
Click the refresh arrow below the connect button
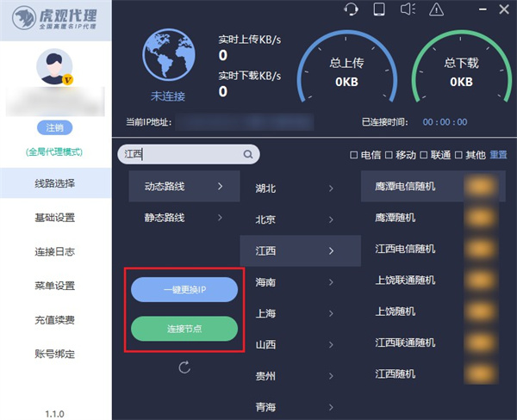coord(184,367)
